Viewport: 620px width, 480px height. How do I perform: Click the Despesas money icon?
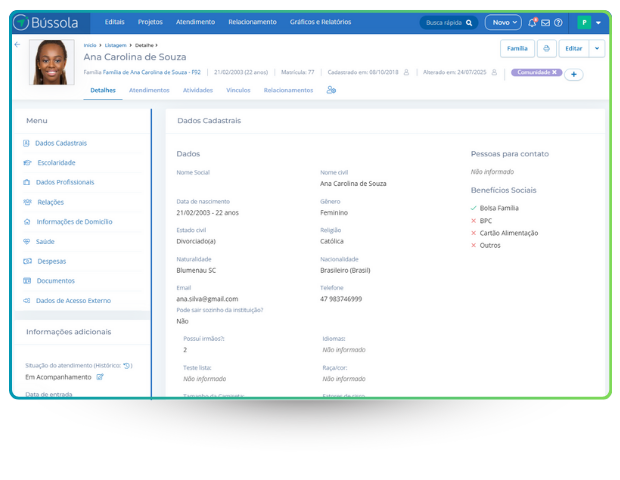tap(27, 261)
